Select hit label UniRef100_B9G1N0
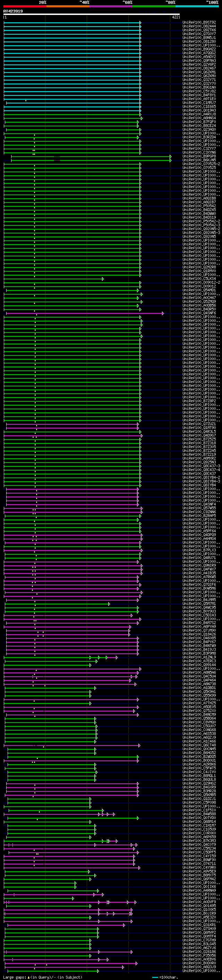The image size is (222, 980). pyautogui.click(x=199, y=88)
